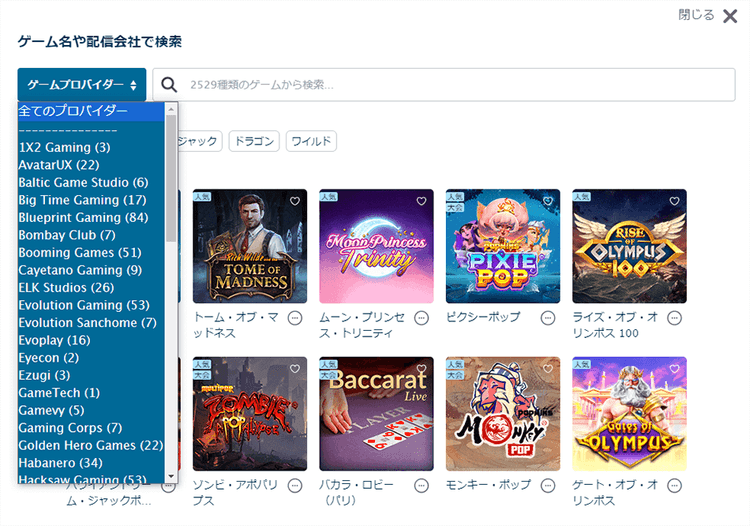The image size is (750, 526).
Task: Open Rise of Olympus 100 thumbnail
Action: click(x=629, y=246)
